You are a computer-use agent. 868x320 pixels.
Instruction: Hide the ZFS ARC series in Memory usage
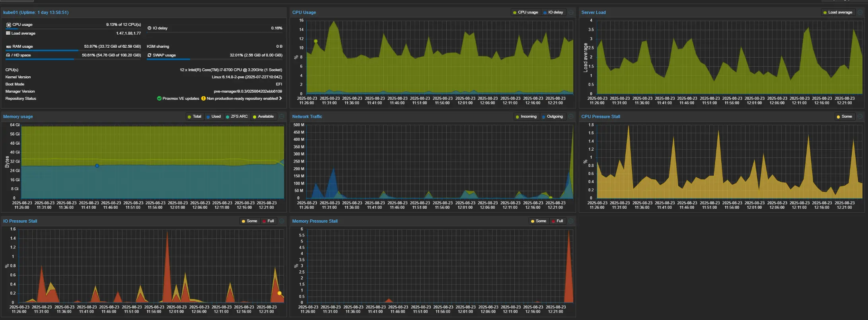[x=237, y=116]
